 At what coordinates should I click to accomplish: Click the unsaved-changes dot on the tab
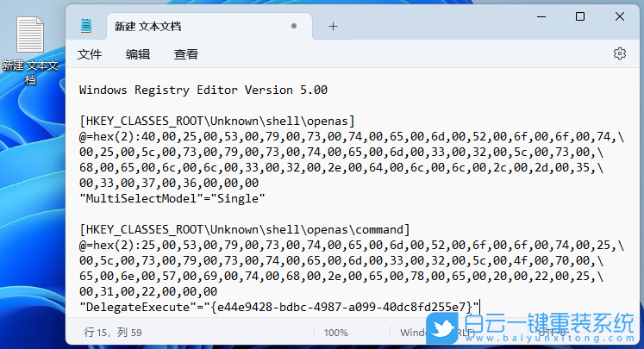[x=294, y=27]
